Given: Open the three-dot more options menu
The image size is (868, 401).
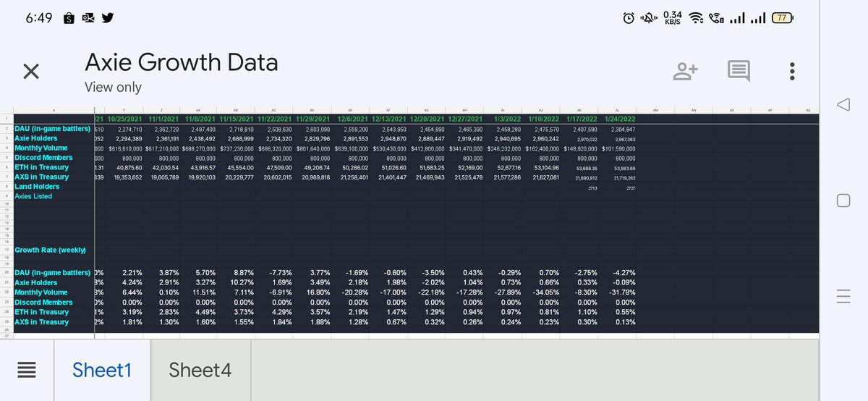Looking at the screenshot, I should 793,71.
